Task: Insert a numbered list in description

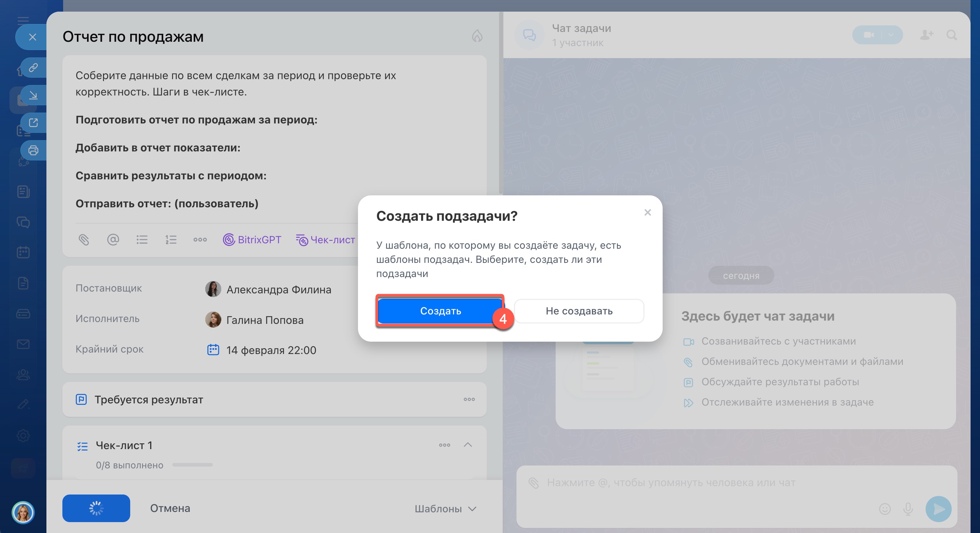Action: click(171, 240)
